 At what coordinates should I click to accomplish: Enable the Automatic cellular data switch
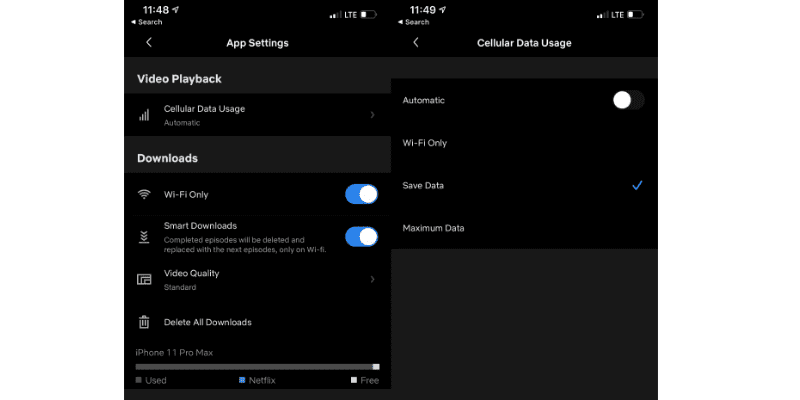(629, 101)
